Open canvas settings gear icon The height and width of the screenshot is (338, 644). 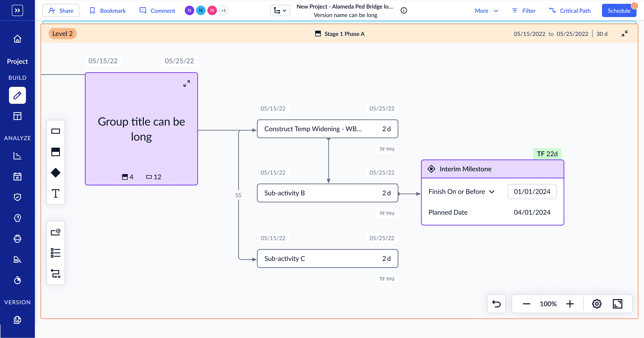[597, 304]
